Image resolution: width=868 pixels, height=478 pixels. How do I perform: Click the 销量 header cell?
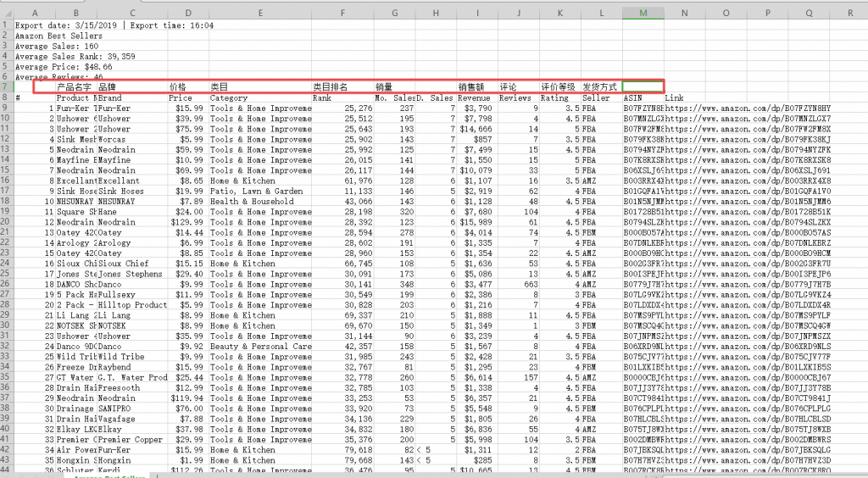pyautogui.click(x=394, y=86)
